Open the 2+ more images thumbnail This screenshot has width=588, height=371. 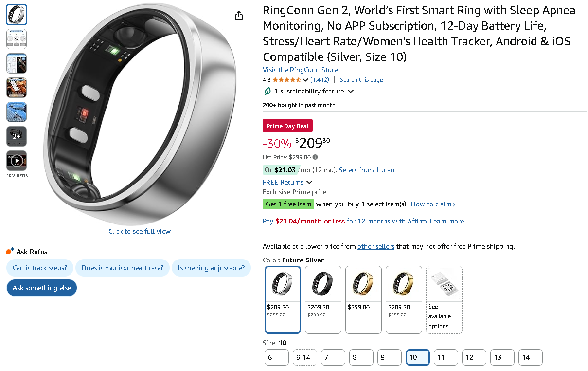17,136
